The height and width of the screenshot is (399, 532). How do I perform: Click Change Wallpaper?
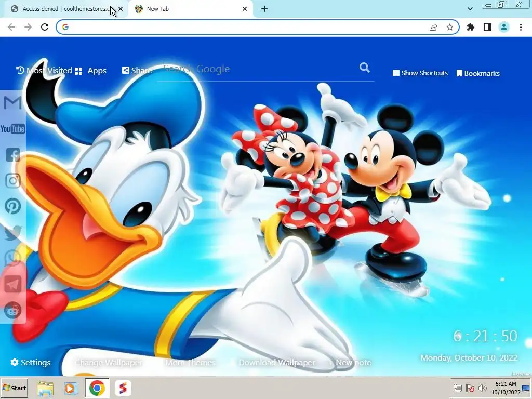click(109, 363)
